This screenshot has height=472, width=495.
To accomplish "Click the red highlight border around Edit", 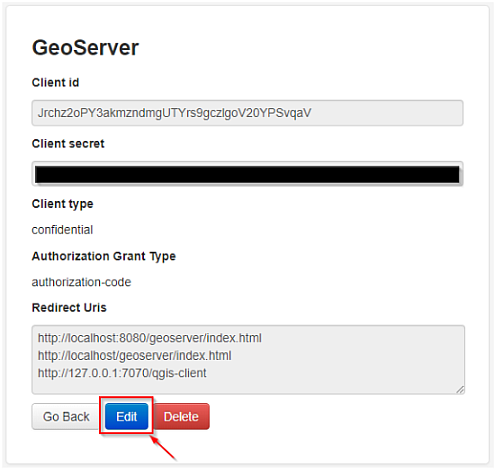I will [126, 397].
